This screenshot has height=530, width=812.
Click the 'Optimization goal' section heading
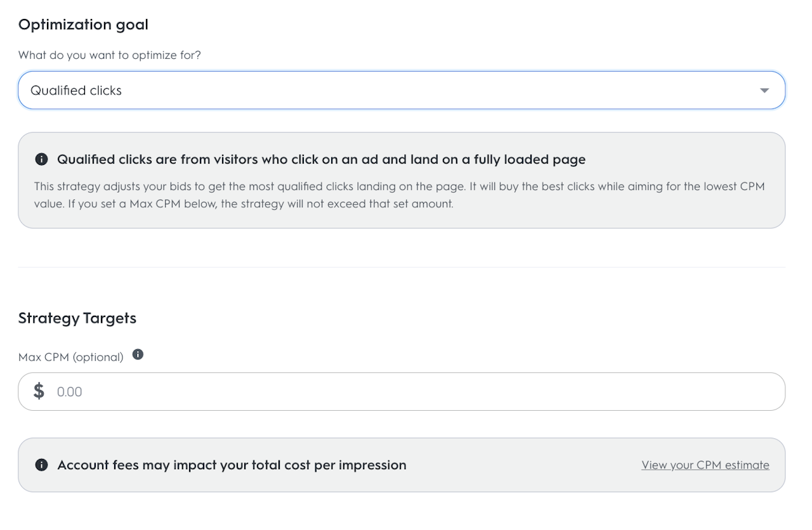[83, 25]
